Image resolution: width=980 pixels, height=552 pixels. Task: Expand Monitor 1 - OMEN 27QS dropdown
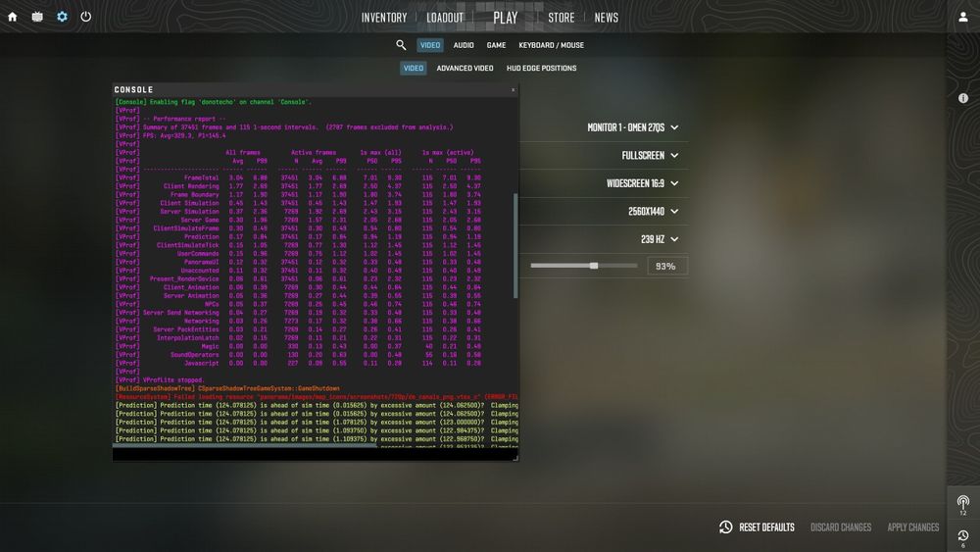(632, 127)
